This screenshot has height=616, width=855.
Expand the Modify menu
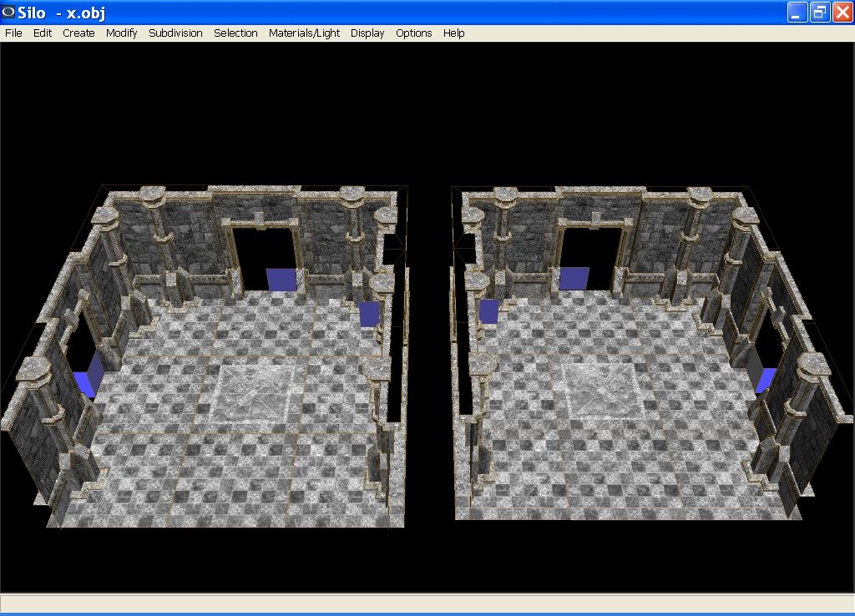121,33
